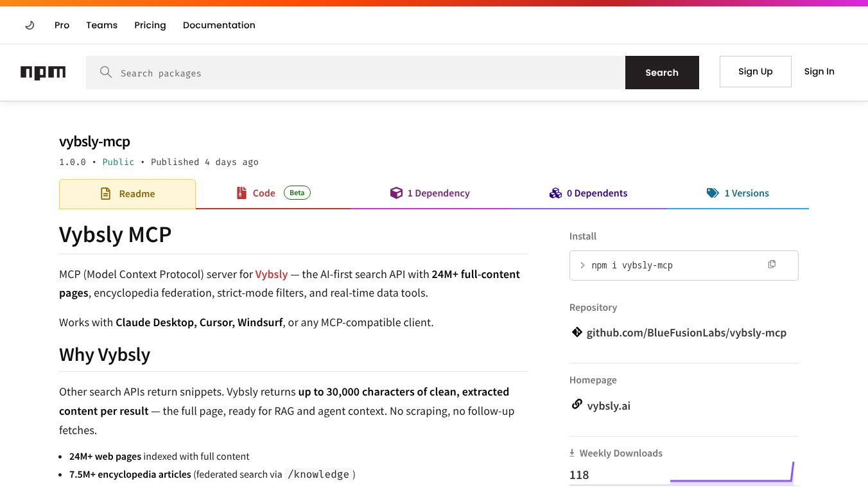Open the 1 Versions tab

(738, 193)
